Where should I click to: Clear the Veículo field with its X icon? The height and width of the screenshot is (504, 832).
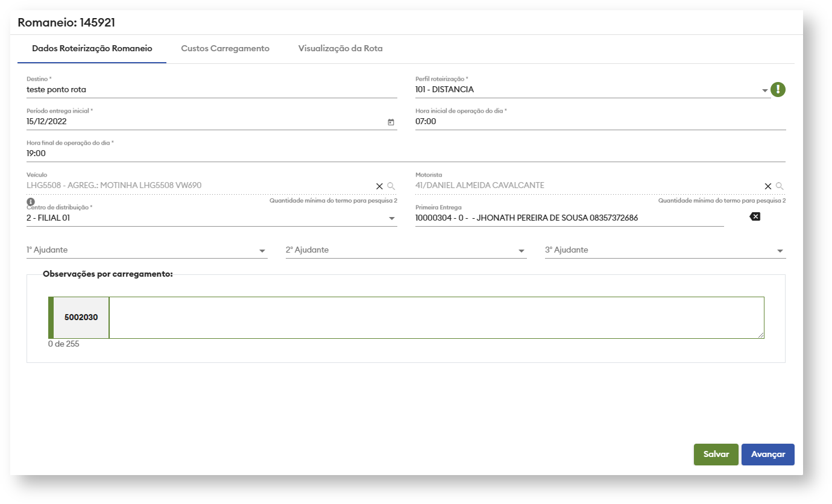pos(379,186)
